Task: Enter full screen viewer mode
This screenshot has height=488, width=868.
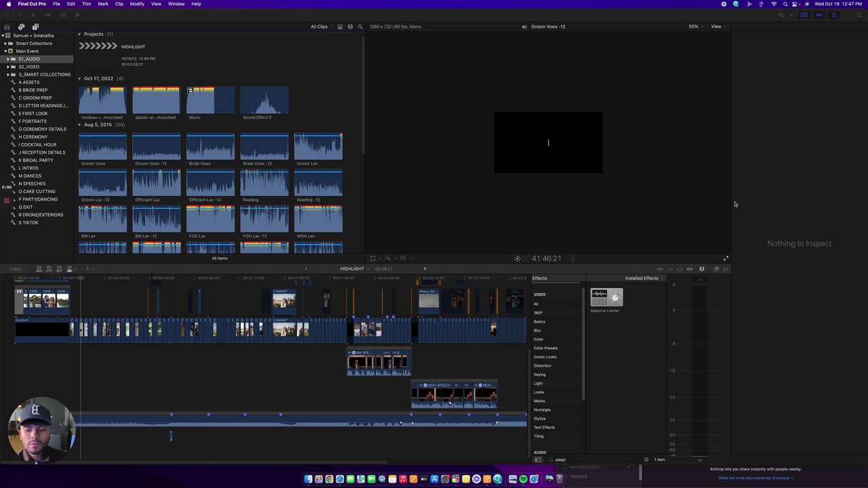Action: coord(726,258)
